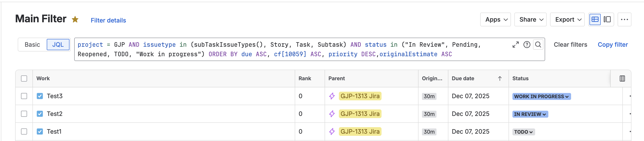Expand the JQL editor
Image resolution: width=644 pixels, height=141 pixels.
point(515,45)
